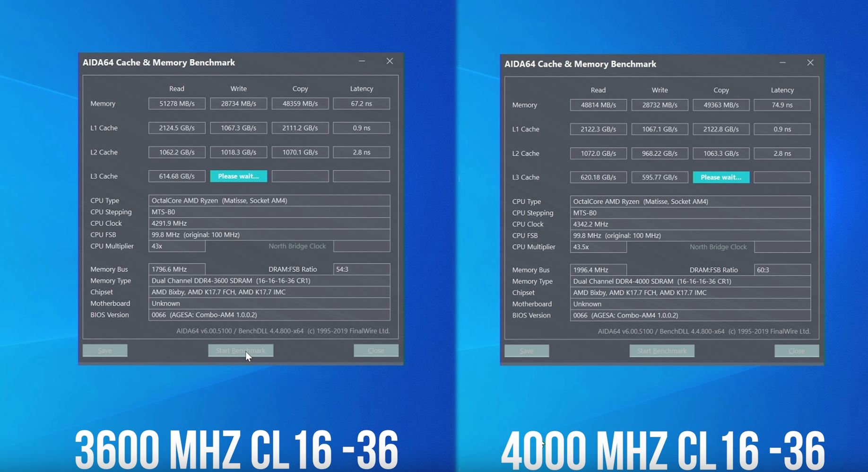
Task: Click Save in the DDR4-3600 window
Action: pos(105,350)
